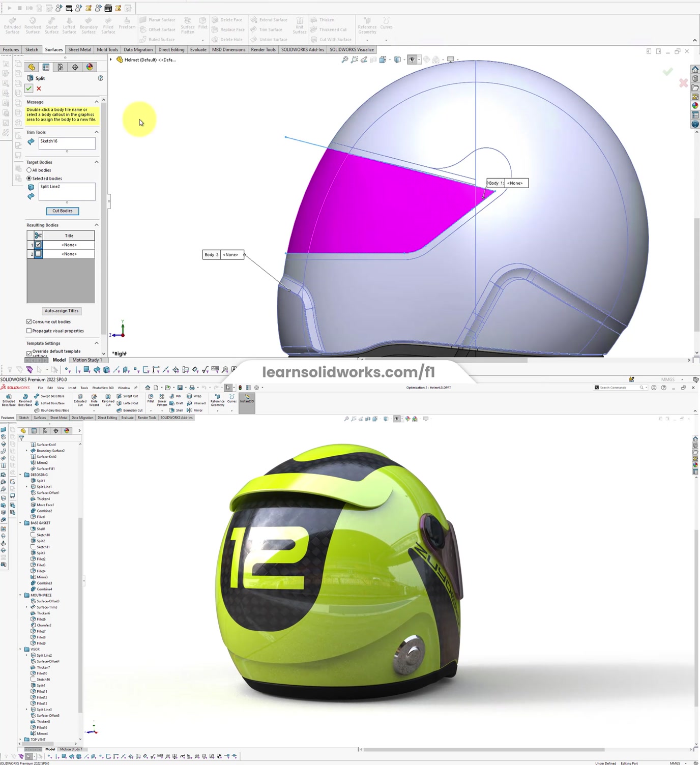Select Extruded Boss/Base tool in lower window
This screenshot has height=765, width=700.
click(9, 400)
